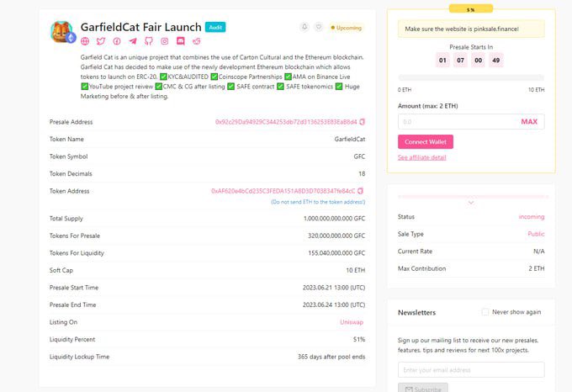Open the Instagram profile icon

click(x=165, y=41)
